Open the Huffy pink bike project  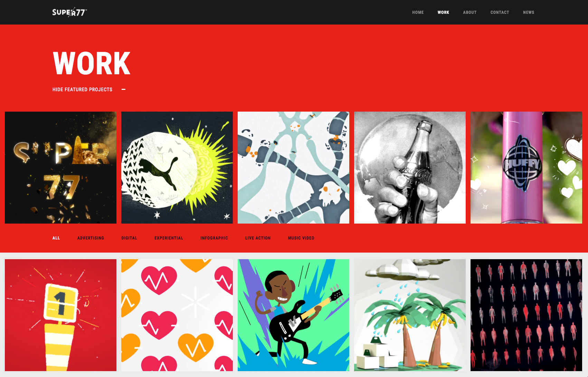tap(526, 168)
